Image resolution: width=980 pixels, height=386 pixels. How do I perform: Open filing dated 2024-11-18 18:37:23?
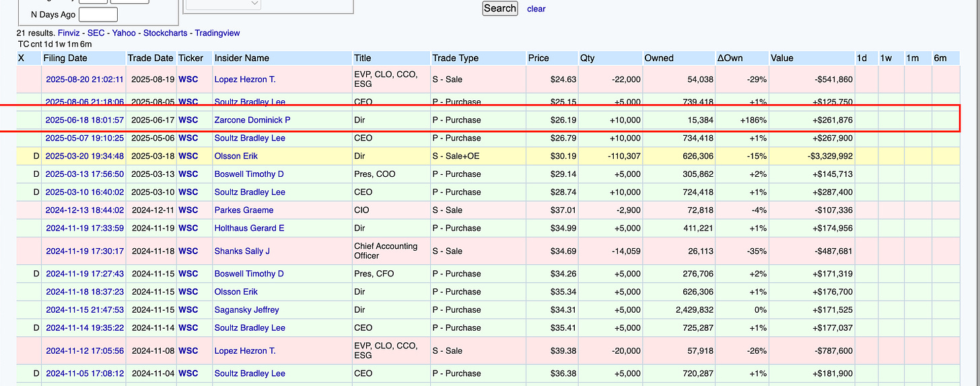pyautogui.click(x=85, y=293)
